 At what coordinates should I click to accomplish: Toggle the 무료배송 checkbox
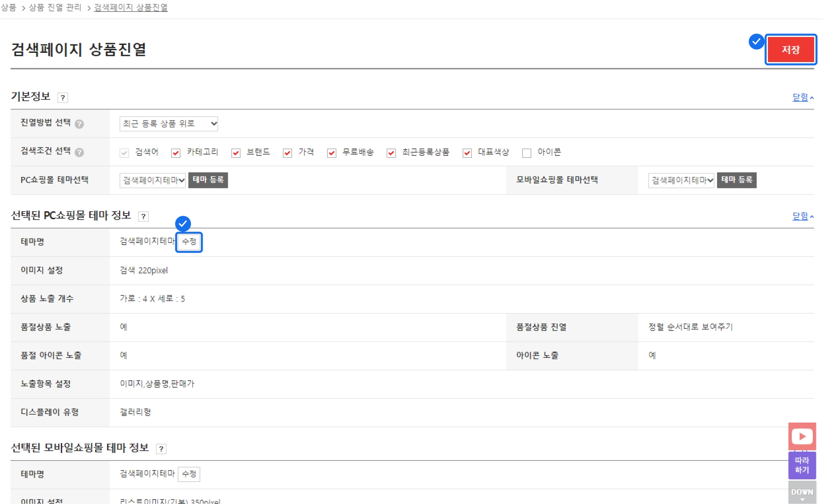(332, 153)
